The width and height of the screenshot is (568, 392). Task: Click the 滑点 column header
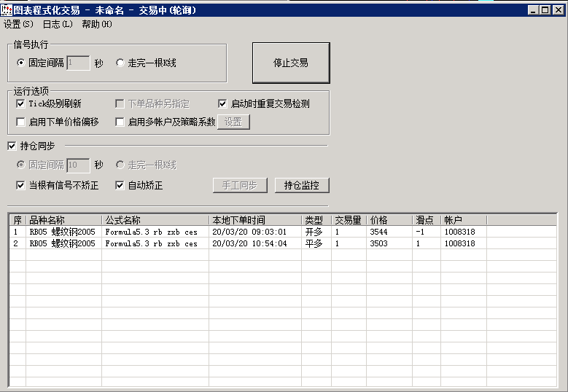point(427,220)
